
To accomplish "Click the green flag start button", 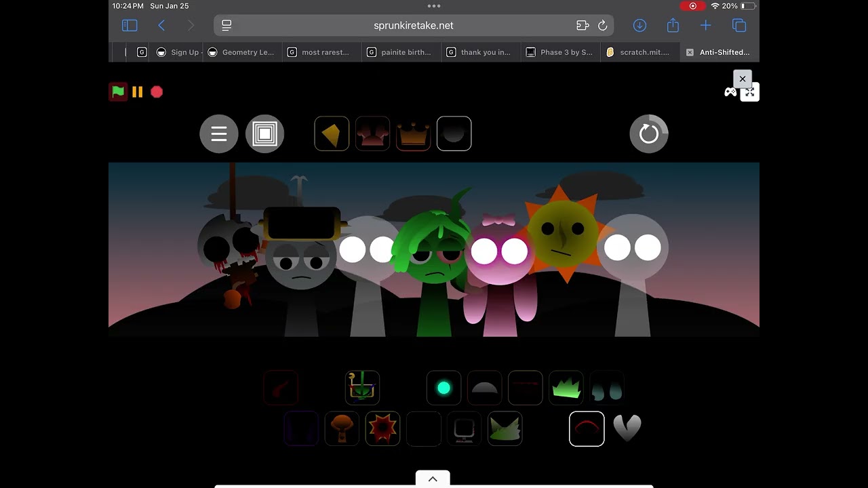I will 118,91.
